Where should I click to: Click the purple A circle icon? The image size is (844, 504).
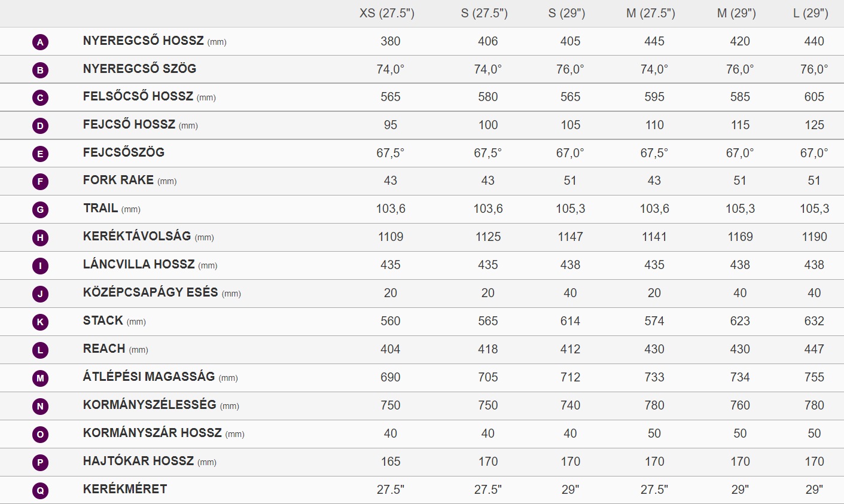(40, 42)
